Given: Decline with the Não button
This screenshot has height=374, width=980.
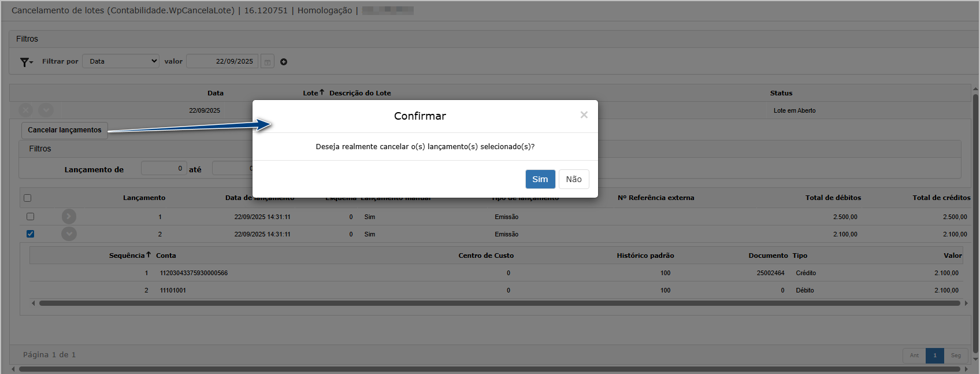Looking at the screenshot, I should [574, 179].
